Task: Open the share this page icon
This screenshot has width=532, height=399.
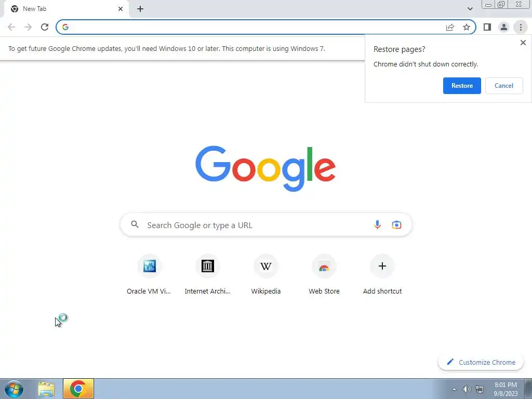Action: click(450, 27)
